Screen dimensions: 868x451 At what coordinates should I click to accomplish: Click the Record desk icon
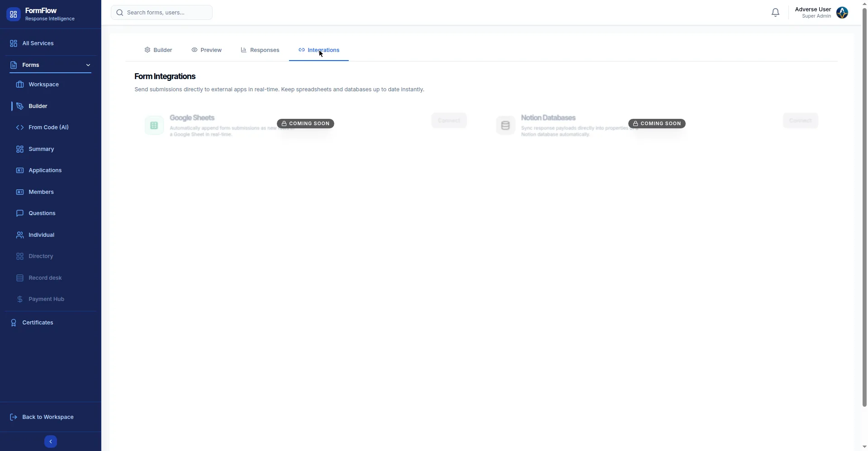point(20,278)
